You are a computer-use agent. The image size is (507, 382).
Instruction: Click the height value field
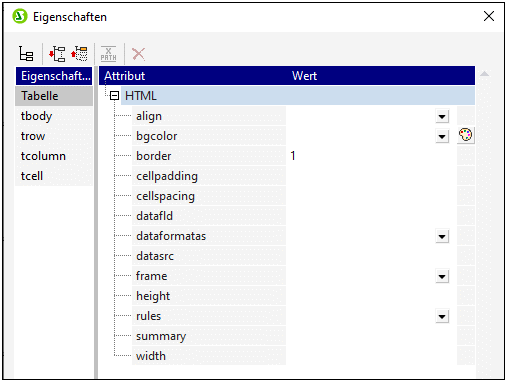click(371, 296)
